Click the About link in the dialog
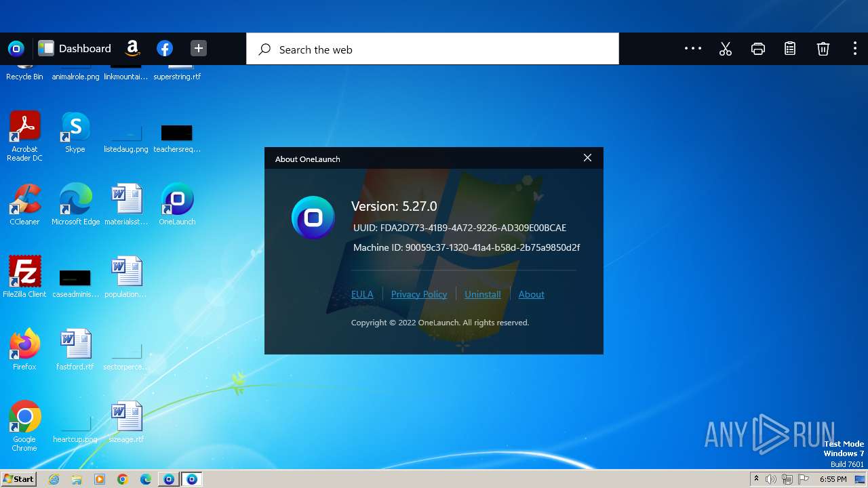 pos(532,294)
